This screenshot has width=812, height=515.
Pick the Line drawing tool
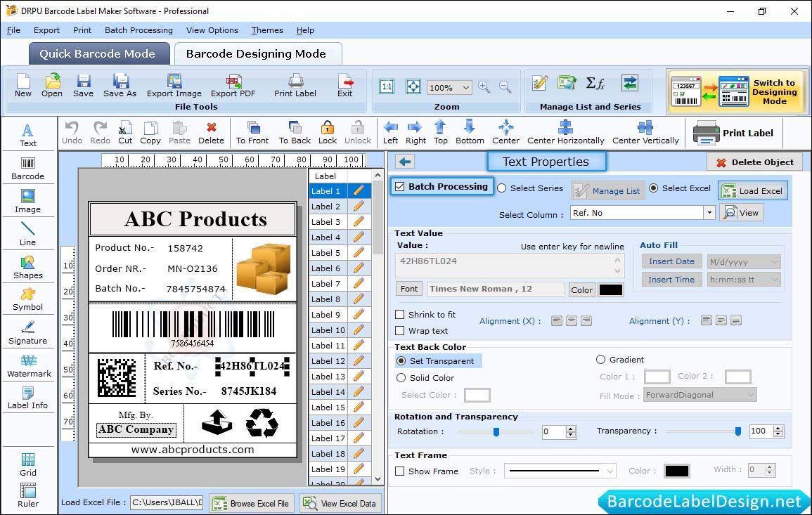point(28,233)
